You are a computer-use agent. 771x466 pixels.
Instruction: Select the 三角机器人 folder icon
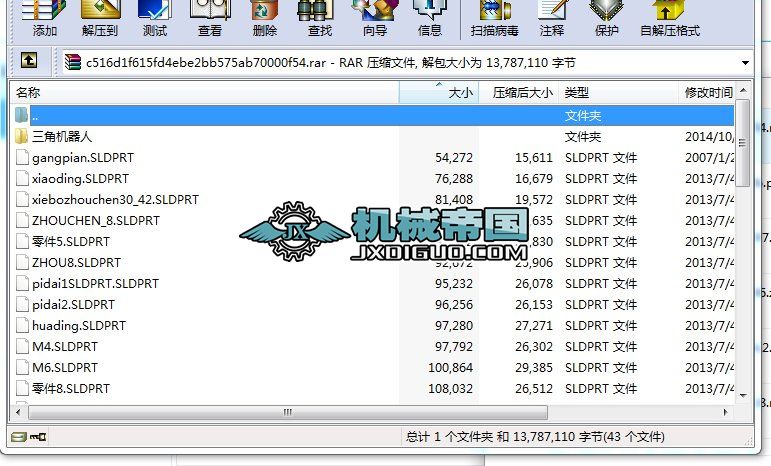(22, 136)
